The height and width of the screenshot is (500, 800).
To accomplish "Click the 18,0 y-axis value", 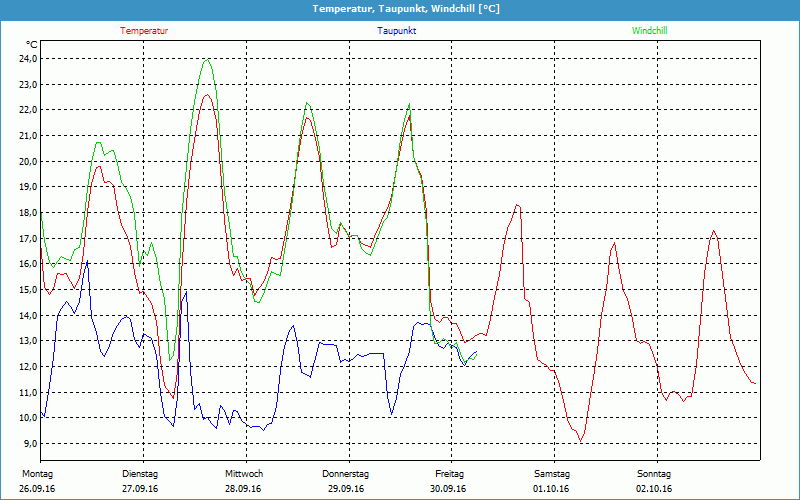I will pos(29,213).
